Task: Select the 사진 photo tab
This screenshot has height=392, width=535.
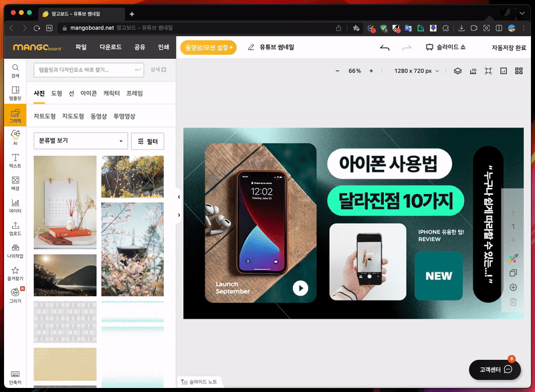Action: 39,94
